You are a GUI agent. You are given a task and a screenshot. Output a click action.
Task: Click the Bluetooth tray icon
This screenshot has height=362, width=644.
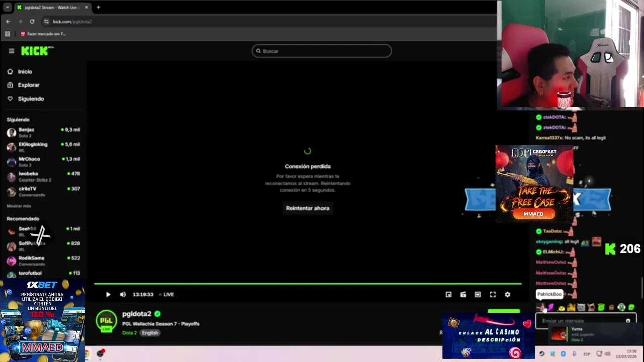pyautogui.click(x=563, y=354)
